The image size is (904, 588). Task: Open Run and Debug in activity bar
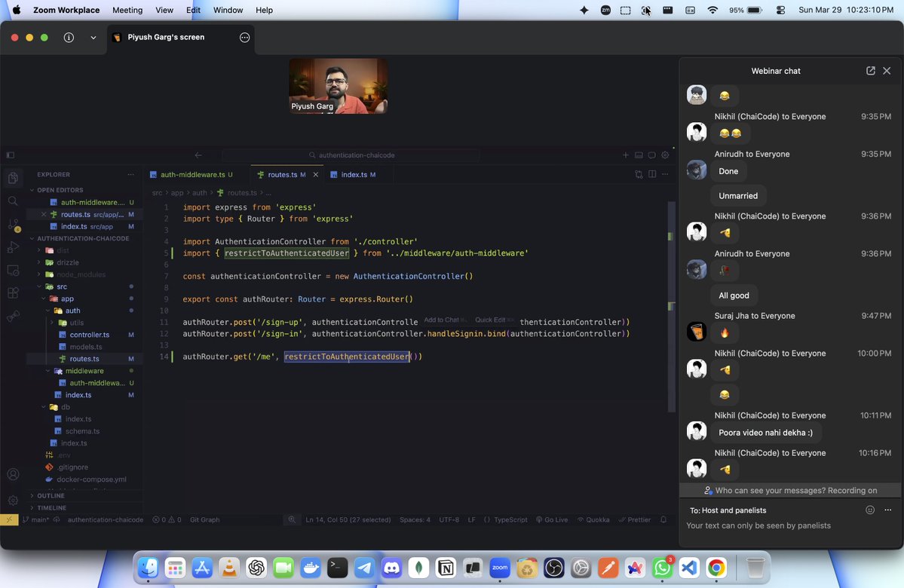point(13,247)
